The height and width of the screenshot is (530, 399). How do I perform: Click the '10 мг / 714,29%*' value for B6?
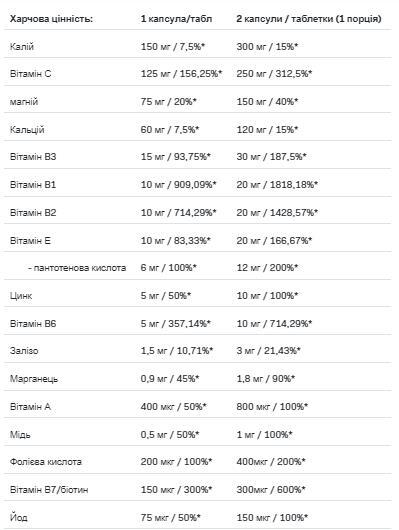click(274, 324)
